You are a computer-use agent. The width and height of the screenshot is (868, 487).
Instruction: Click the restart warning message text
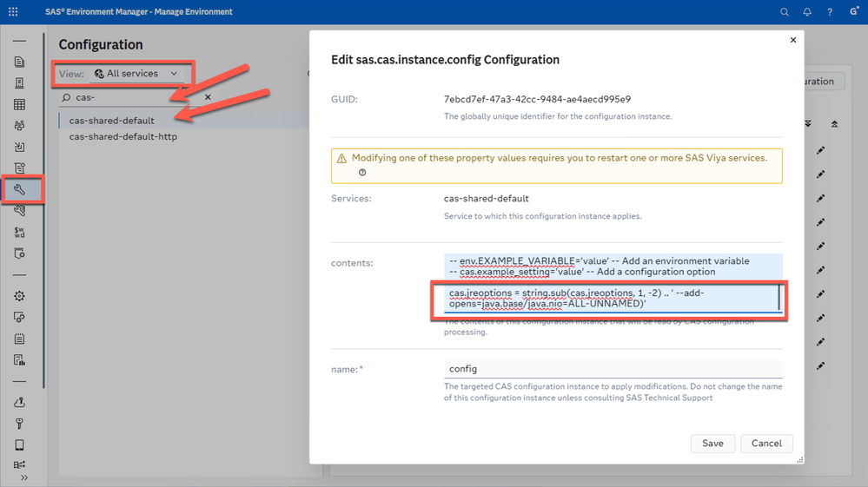(559, 158)
